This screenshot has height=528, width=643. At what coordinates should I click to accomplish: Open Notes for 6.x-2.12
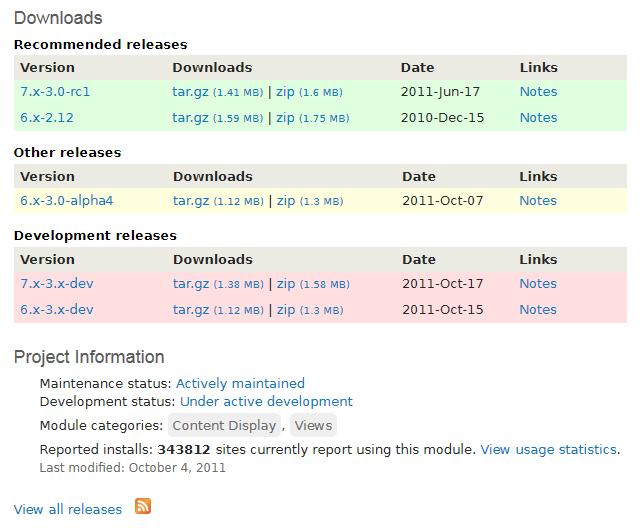pos(538,118)
